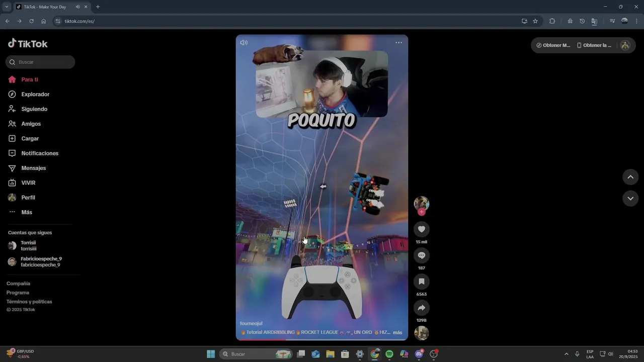Viewport: 644px width, 362px height.
Task: Bookmark this page with star icon
Action: pos(535,21)
